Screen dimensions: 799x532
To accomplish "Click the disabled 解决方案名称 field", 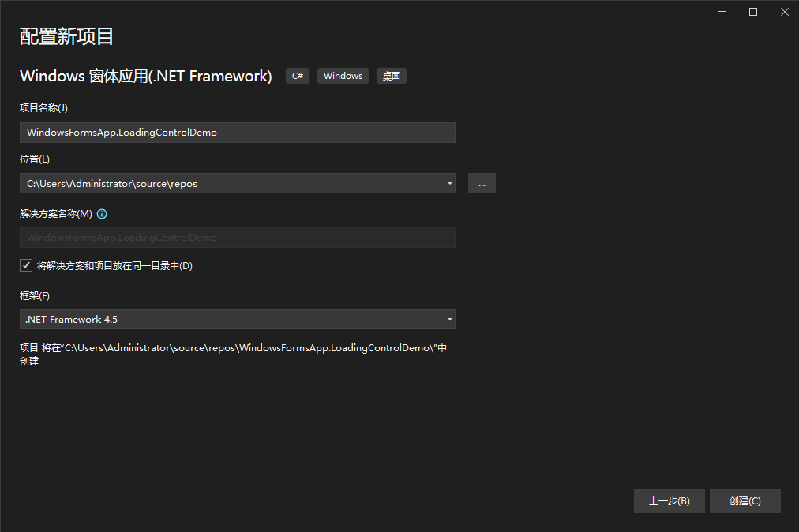I will pyautogui.click(x=238, y=238).
